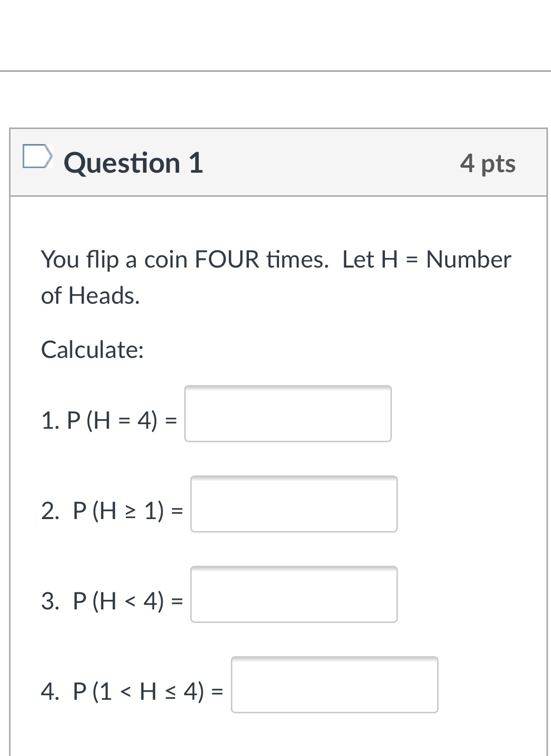This screenshot has width=551, height=756.
Task: Click the word Calculate
Action: [x=92, y=349]
